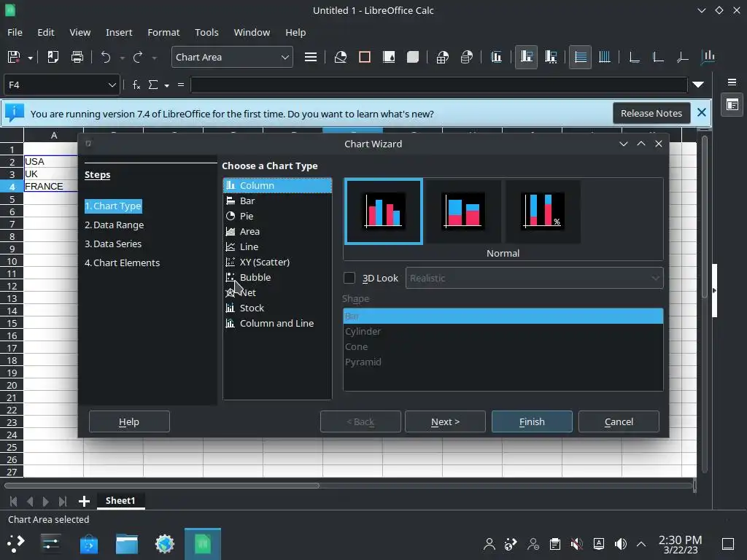Click the Redo arrow icon
The image size is (747, 560).
[x=138, y=57]
